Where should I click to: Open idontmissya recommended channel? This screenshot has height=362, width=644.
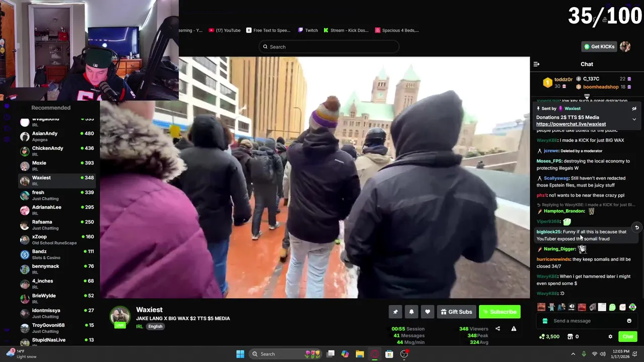(x=57, y=313)
